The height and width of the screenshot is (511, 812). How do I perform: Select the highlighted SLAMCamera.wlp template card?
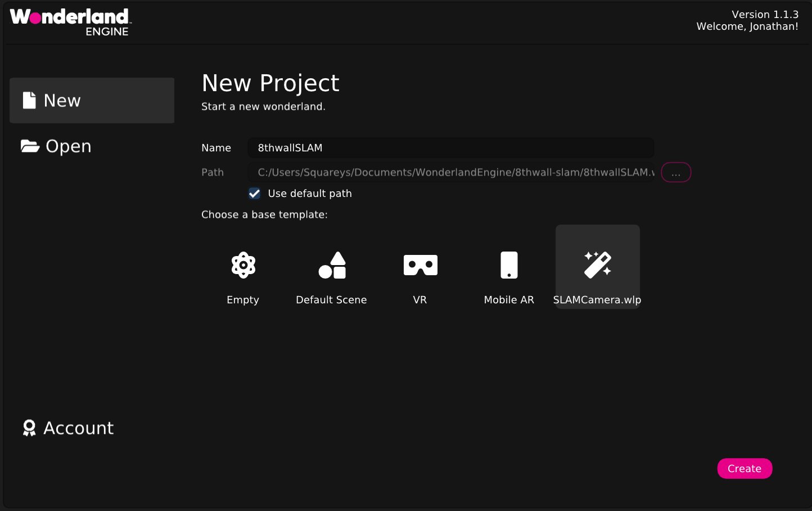pos(597,266)
